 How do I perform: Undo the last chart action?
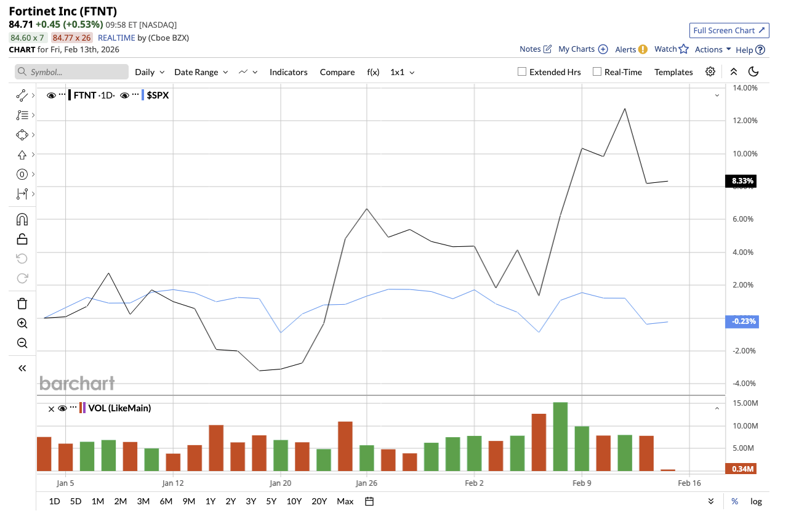(22, 259)
